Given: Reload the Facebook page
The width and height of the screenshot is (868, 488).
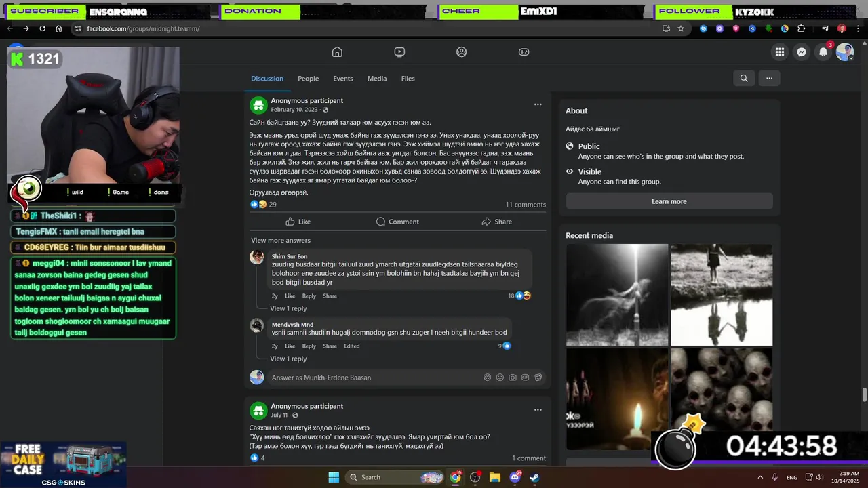Looking at the screenshot, I should [x=42, y=28].
